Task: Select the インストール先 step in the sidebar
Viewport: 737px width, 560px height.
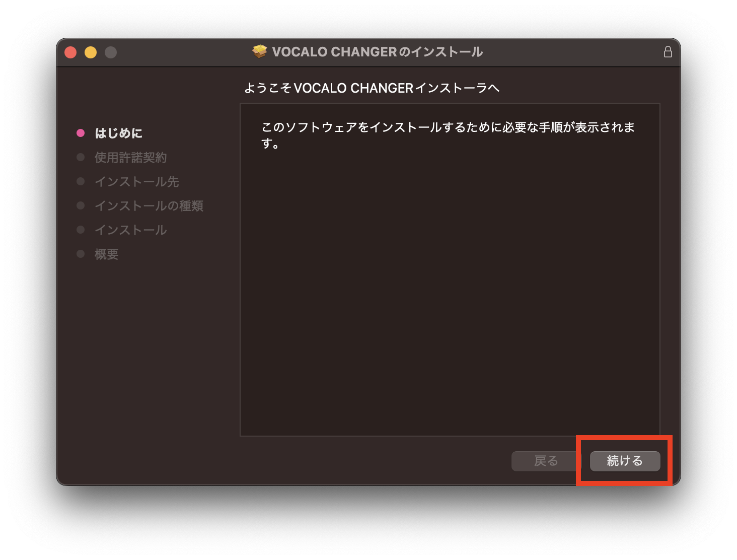Action: (137, 181)
